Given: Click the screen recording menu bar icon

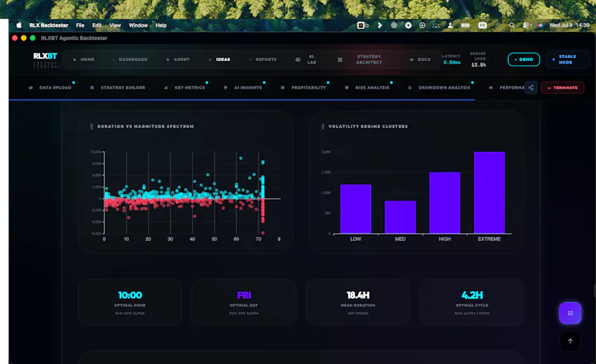Looking at the screenshot, I should pos(363,25).
